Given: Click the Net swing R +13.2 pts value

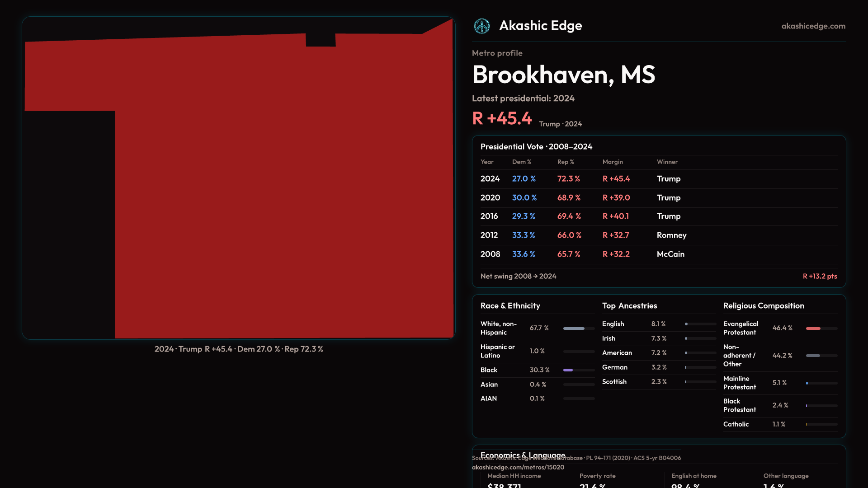Looking at the screenshot, I should tap(819, 276).
